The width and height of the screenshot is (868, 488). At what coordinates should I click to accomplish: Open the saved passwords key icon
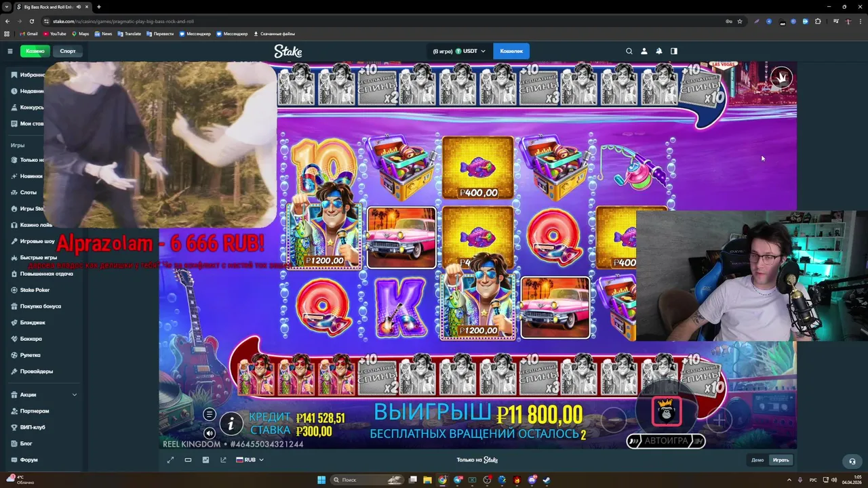[729, 21]
